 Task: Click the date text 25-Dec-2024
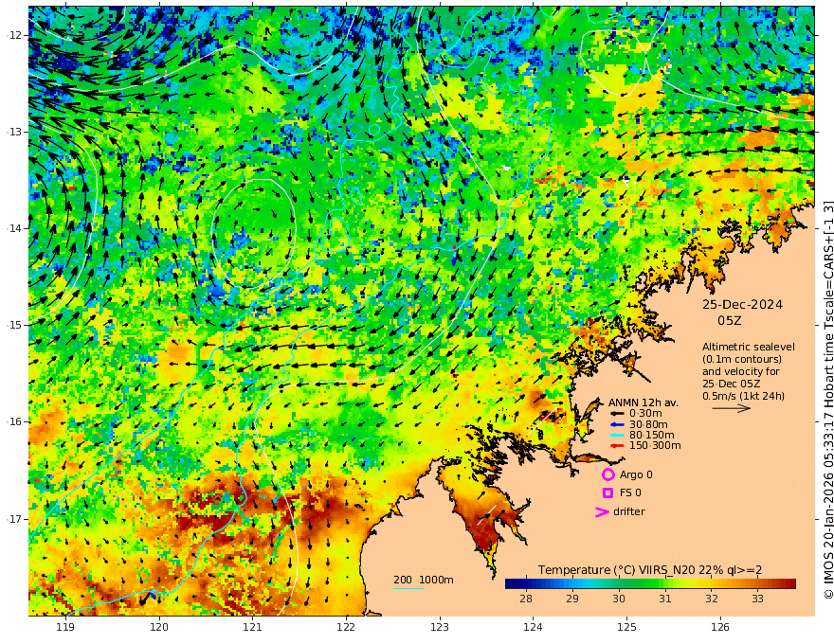742,304
